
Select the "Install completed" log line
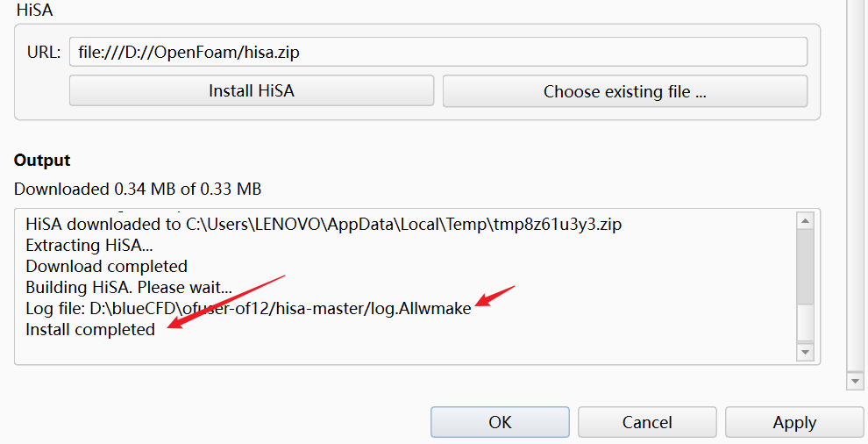pos(90,329)
